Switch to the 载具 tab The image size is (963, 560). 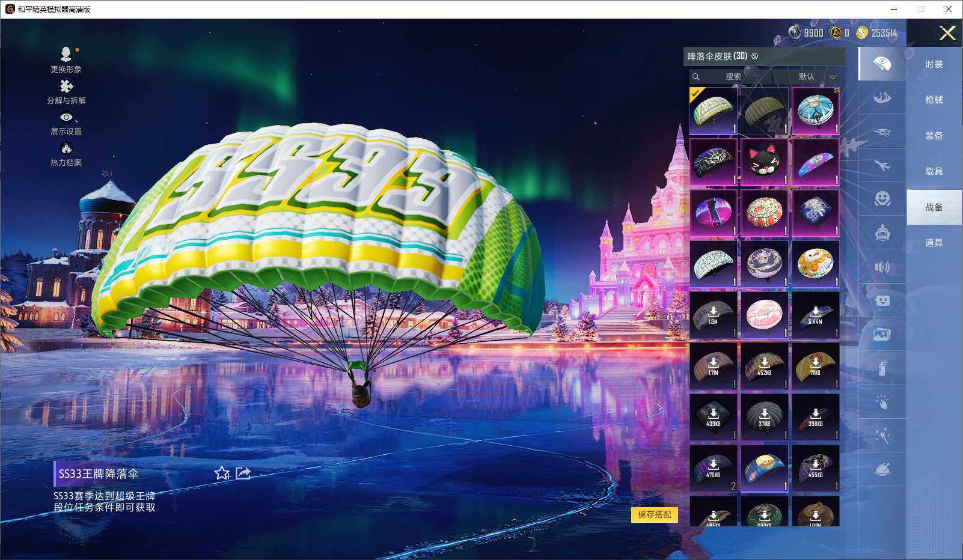coord(934,171)
